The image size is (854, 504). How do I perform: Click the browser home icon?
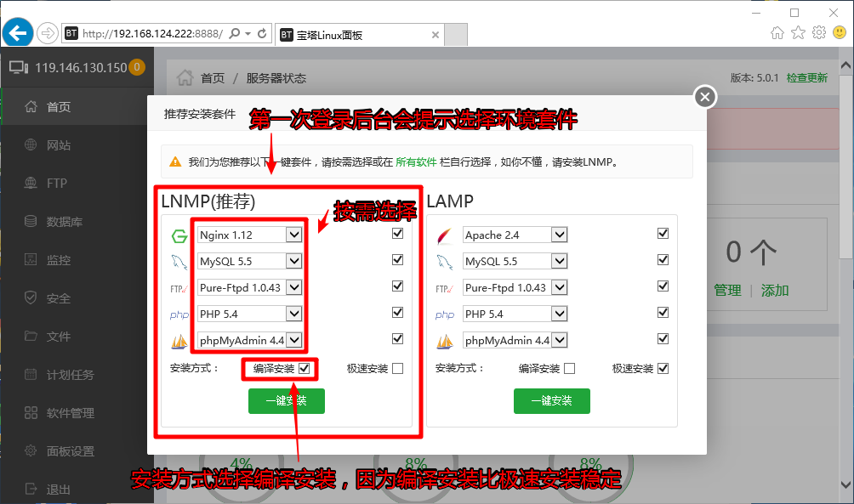(x=777, y=32)
